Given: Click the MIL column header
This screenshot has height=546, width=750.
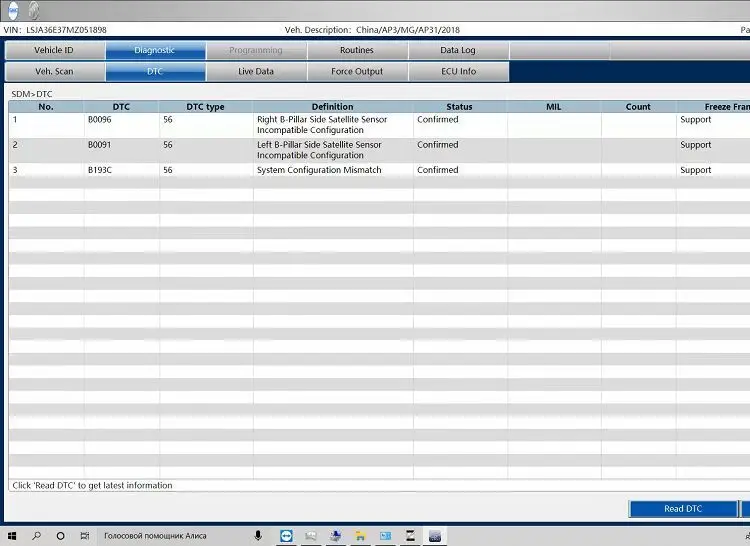Looking at the screenshot, I should click(x=554, y=107).
